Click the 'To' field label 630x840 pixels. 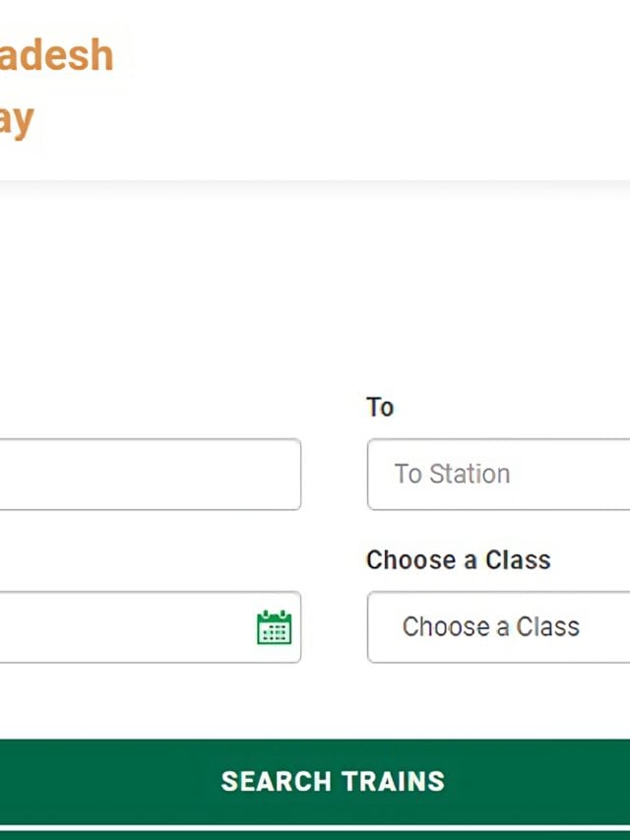pyautogui.click(x=380, y=407)
